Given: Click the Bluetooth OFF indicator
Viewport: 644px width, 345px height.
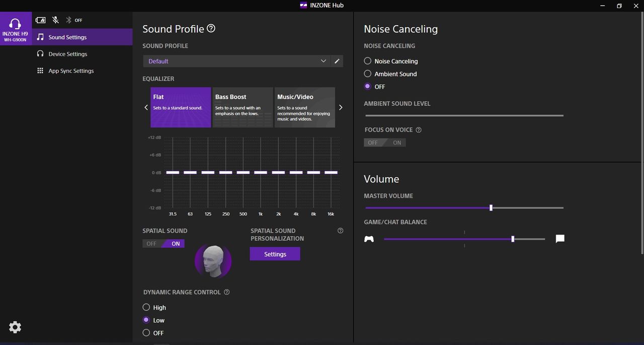Looking at the screenshot, I should (x=74, y=20).
